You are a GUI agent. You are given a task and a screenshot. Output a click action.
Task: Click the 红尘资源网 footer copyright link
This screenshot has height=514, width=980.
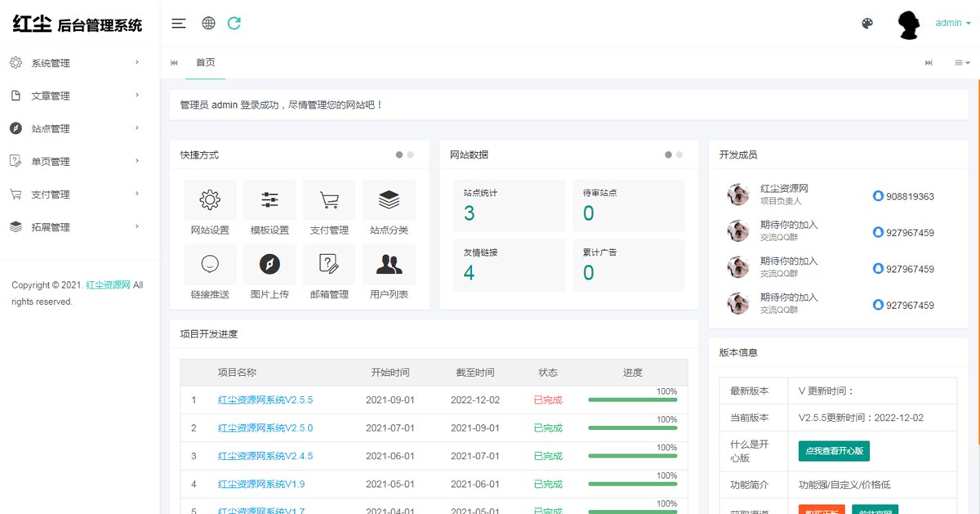(x=109, y=285)
